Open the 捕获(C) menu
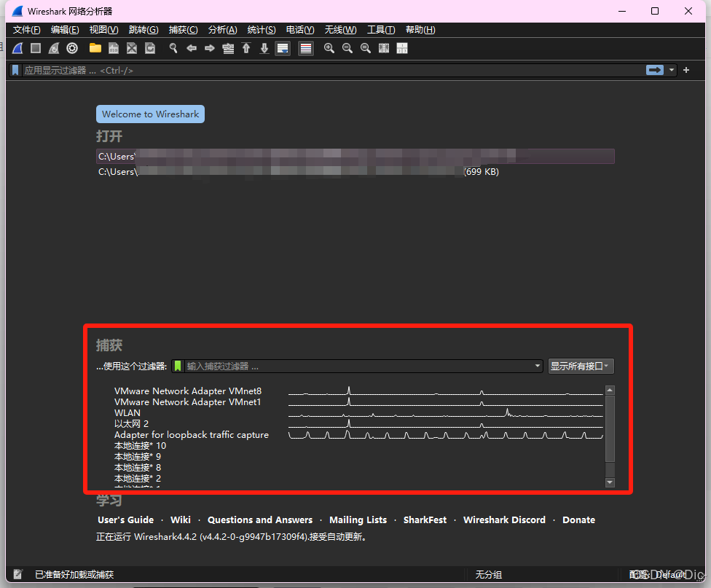This screenshot has width=711, height=588. coord(183,30)
